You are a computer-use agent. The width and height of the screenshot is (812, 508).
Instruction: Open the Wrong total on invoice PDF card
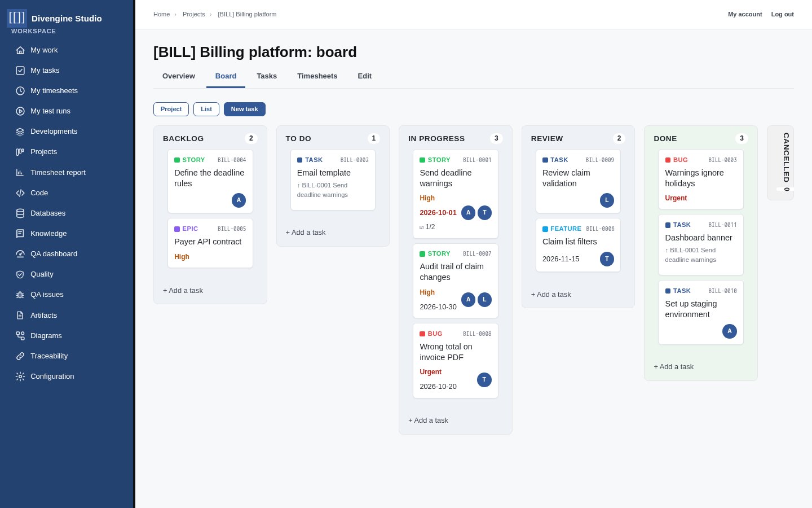[x=456, y=361]
